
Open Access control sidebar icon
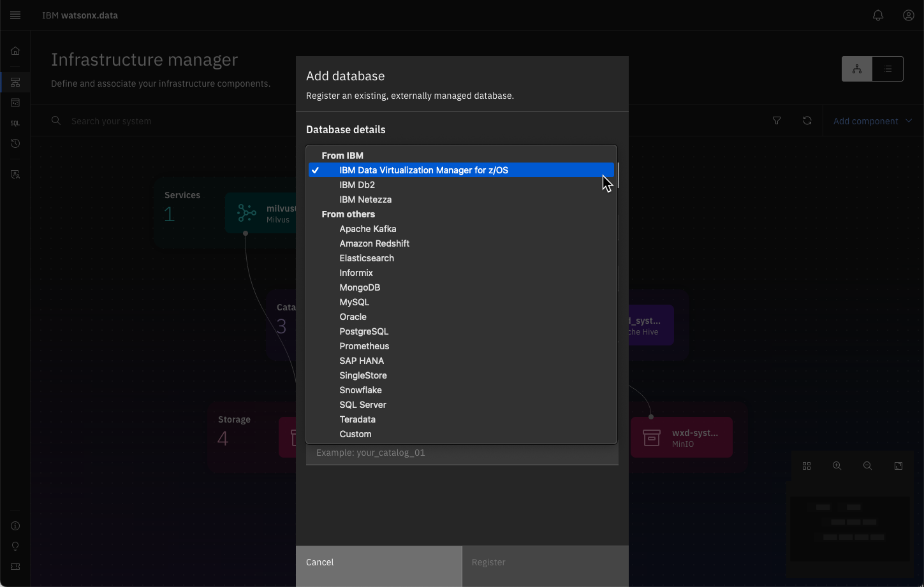coord(15,175)
